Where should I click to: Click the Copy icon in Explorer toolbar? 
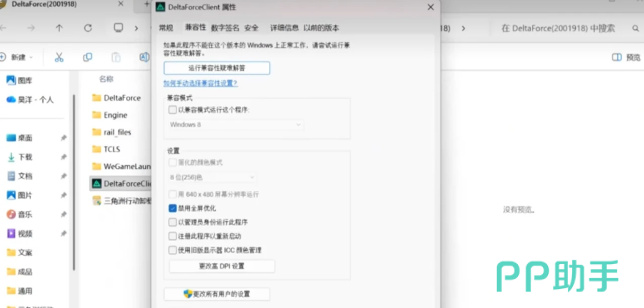(88, 57)
